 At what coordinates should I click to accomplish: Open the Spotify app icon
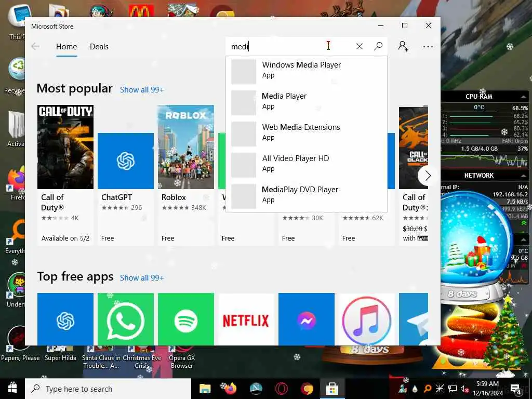[186, 320]
